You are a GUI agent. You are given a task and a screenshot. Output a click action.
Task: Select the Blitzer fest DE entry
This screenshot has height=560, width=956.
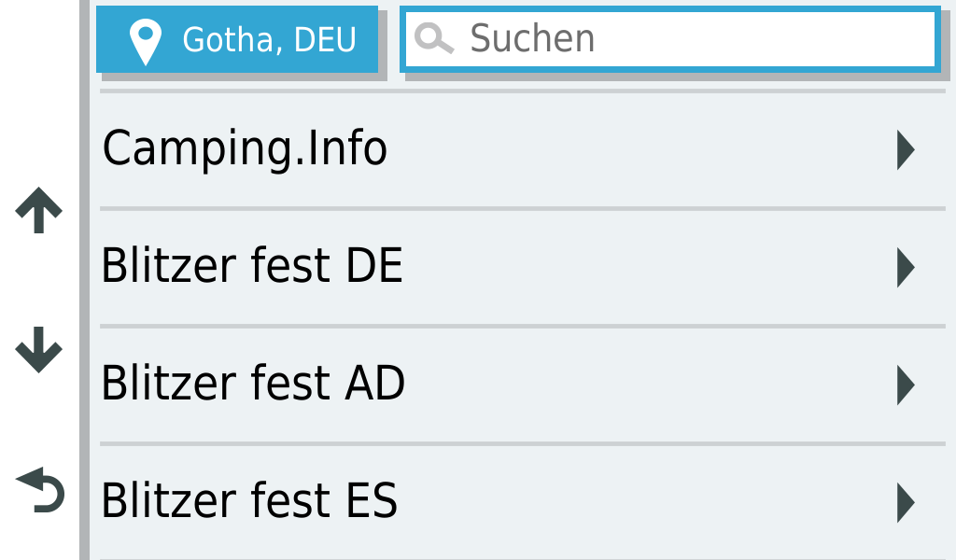[252, 267]
